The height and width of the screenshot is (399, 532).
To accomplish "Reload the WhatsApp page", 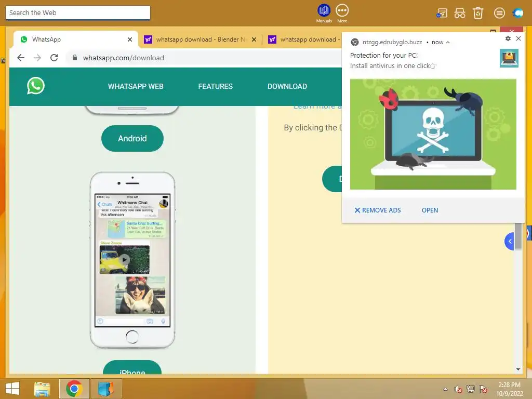I will (x=54, y=58).
